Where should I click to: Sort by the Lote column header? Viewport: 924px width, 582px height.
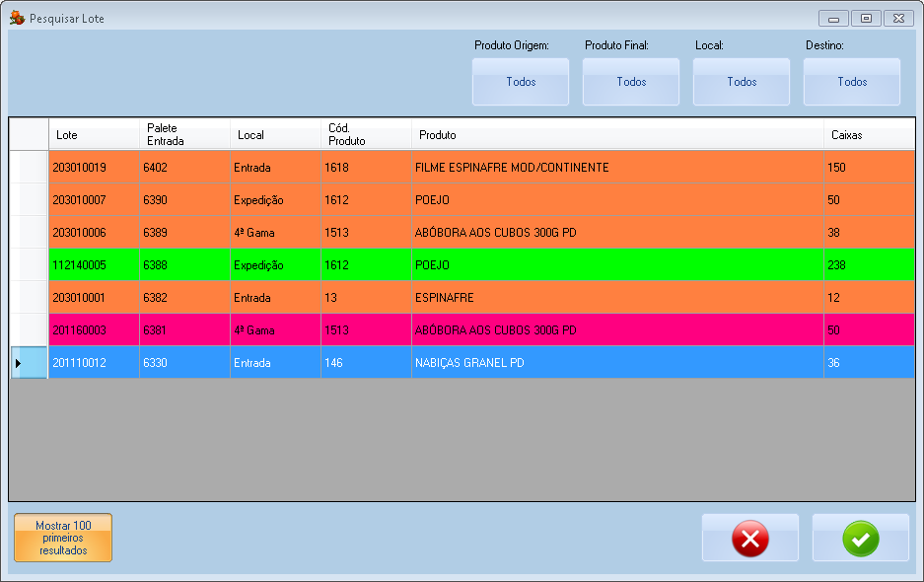click(x=94, y=135)
